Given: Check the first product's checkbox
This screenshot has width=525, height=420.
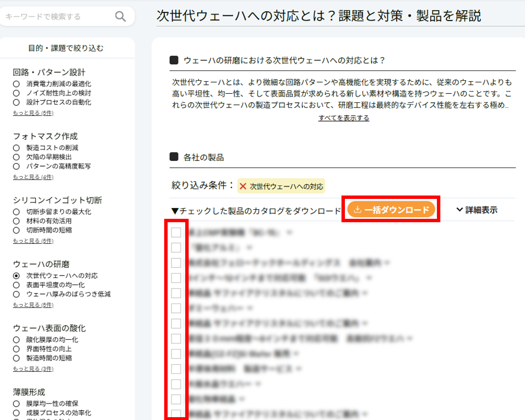Looking at the screenshot, I should click(x=176, y=232).
